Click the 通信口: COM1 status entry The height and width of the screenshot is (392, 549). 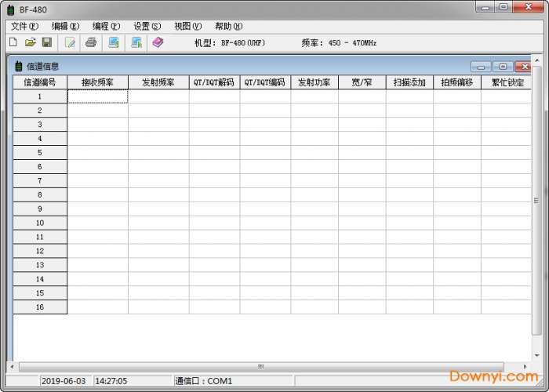coord(203,381)
